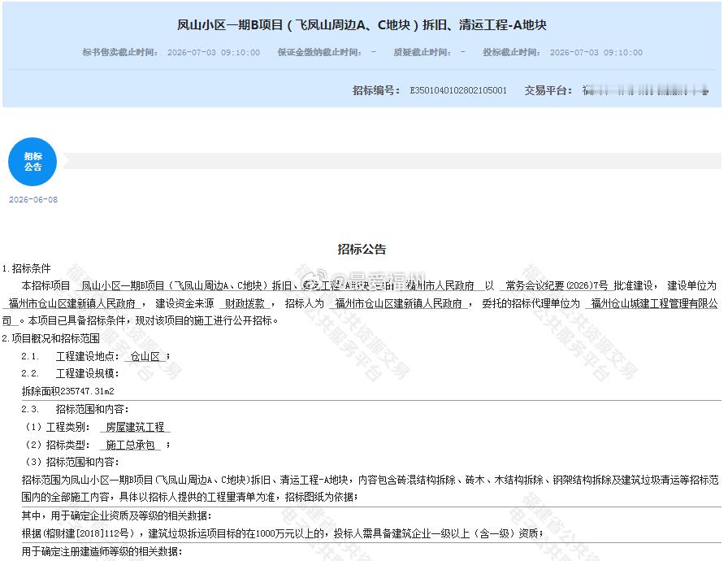Click 拆除面积235747.31m2 value

point(67,392)
